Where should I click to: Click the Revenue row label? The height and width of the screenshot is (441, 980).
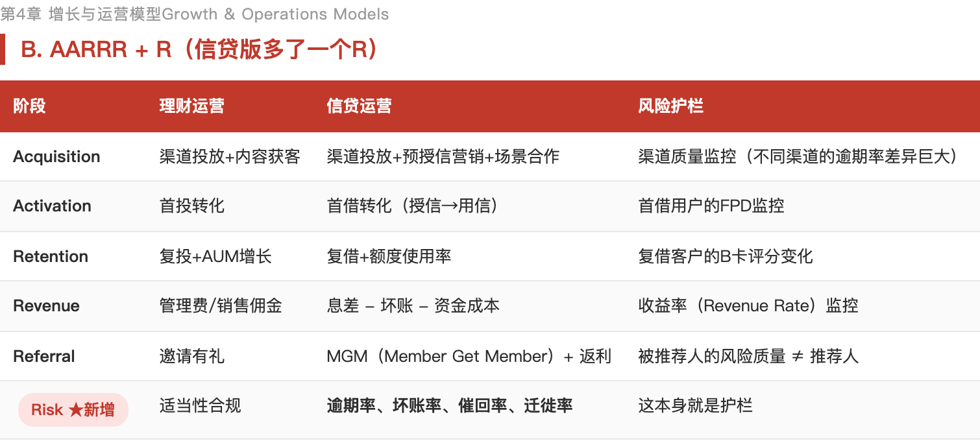click(46, 306)
